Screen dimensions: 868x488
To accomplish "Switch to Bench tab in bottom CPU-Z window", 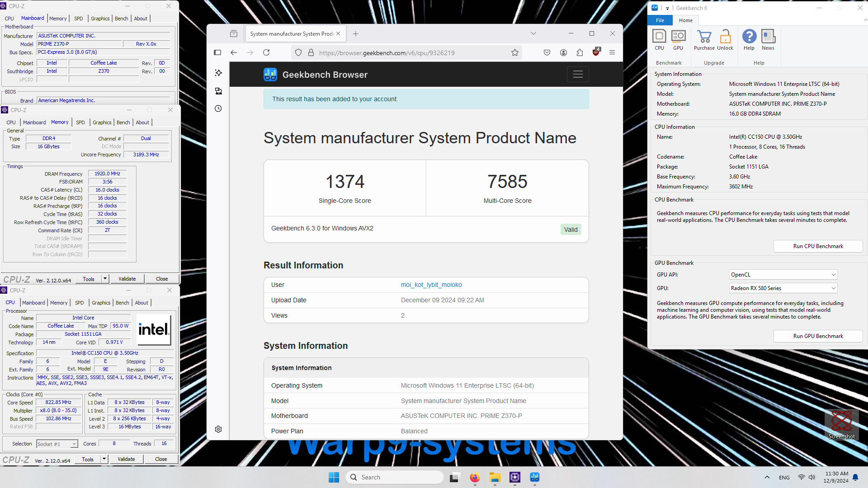I will 122,303.
